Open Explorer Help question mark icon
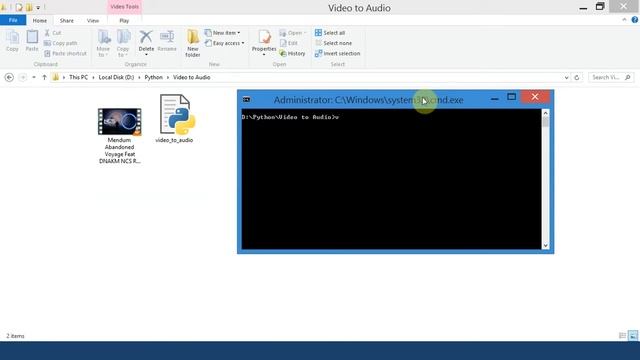This screenshot has height=360, width=640. click(635, 20)
